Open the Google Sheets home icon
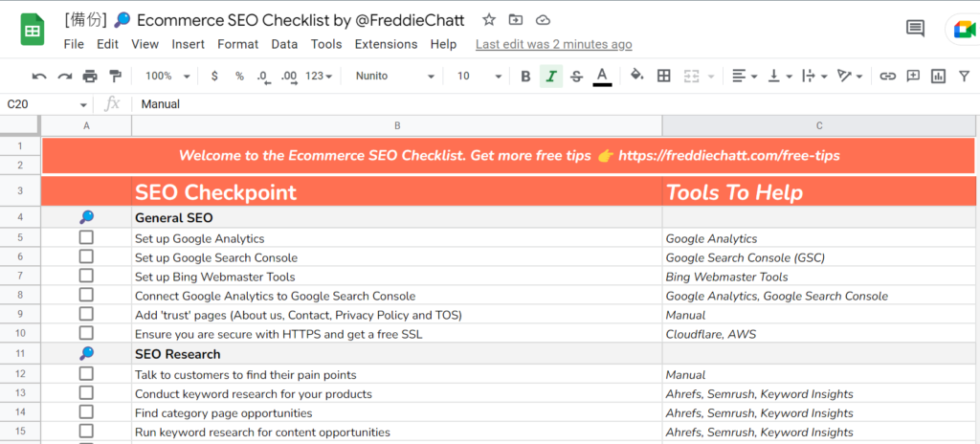The height and width of the screenshot is (444, 980). click(x=32, y=30)
